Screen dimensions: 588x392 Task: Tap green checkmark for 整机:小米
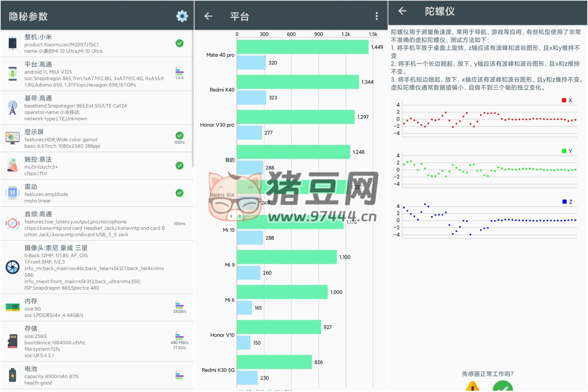click(180, 43)
